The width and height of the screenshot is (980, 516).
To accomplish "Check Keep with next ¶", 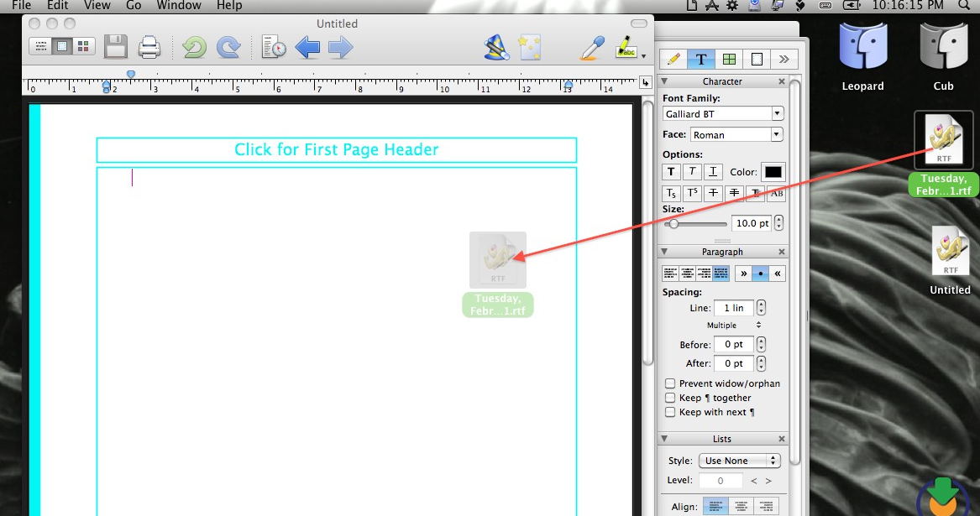I will (x=670, y=412).
